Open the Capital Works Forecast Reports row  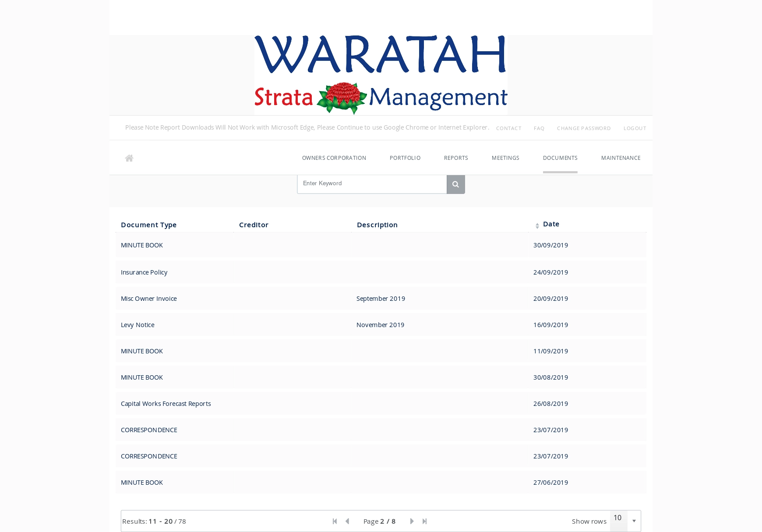coord(381,403)
